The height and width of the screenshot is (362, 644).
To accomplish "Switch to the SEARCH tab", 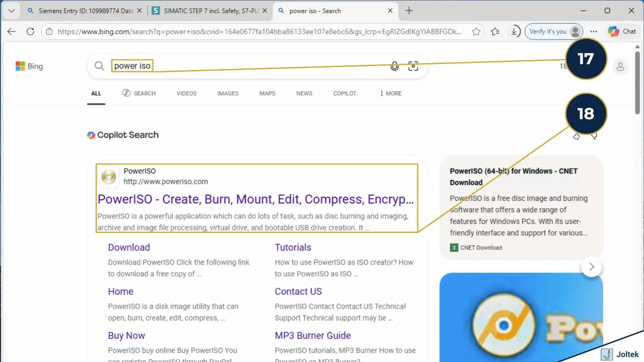I will pyautogui.click(x=139, y=93).
